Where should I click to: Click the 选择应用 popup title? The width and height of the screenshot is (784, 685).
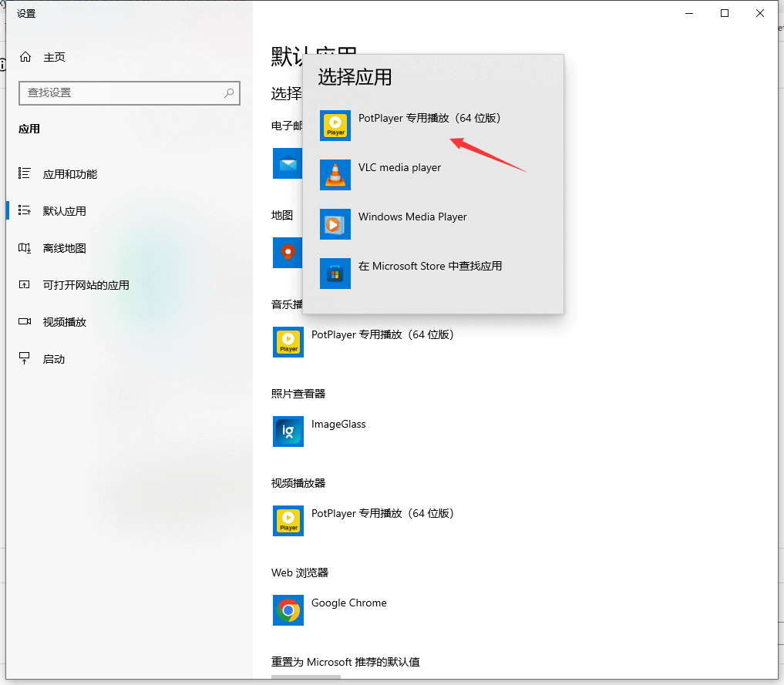pos(355,78)
